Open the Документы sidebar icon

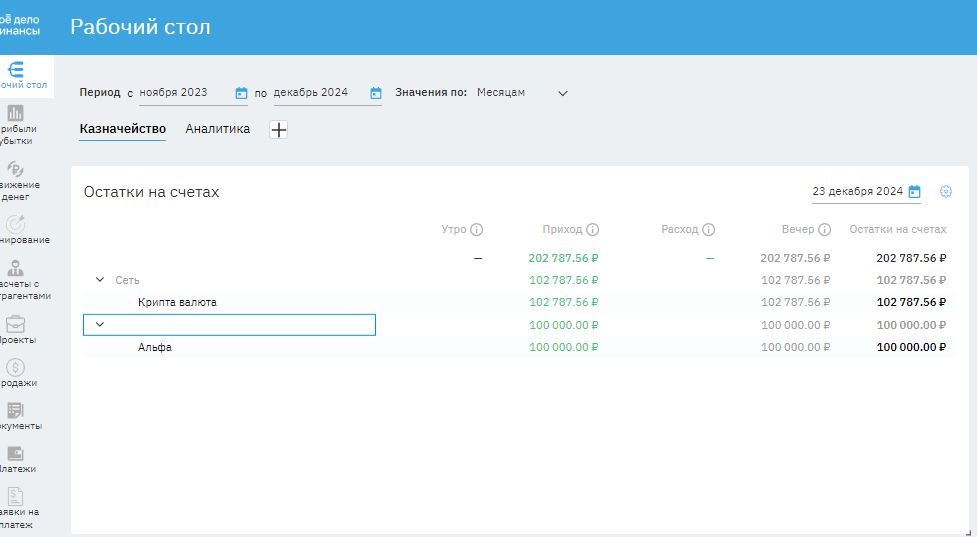15,411
